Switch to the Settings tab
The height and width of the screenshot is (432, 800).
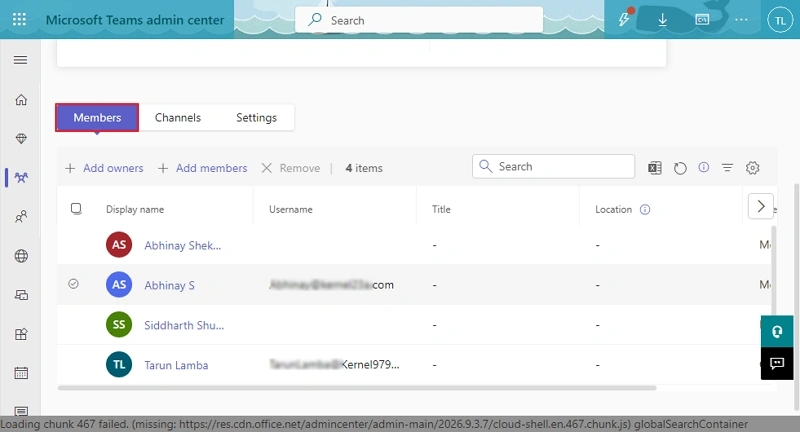pyautogui.click(x=256, y=117)
